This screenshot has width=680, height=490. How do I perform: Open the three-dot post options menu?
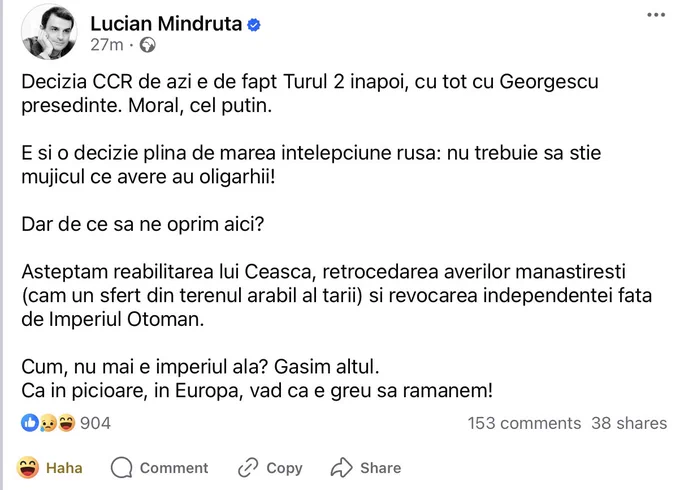[656, 15]
